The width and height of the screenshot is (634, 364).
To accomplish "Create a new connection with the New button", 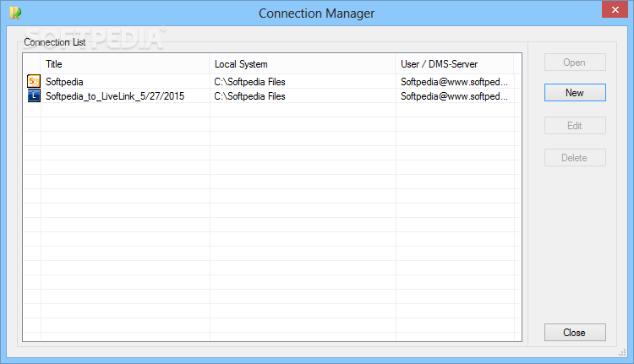I will [x=575, y=93].
